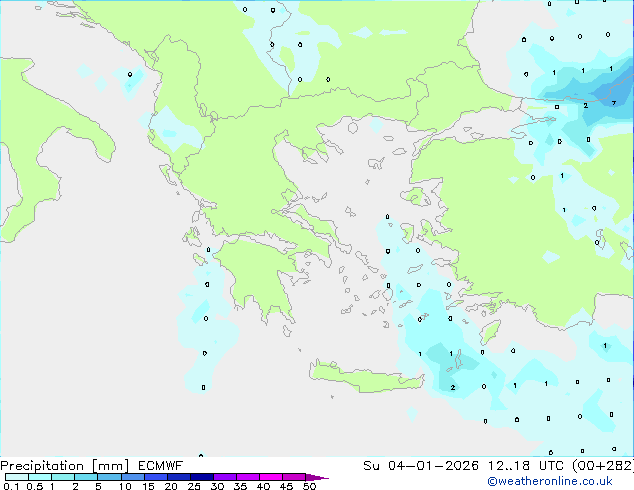Screen dimensions: 634x490
Task: Pick the 5 mm blue legend swatch
Action: [110, 477]
